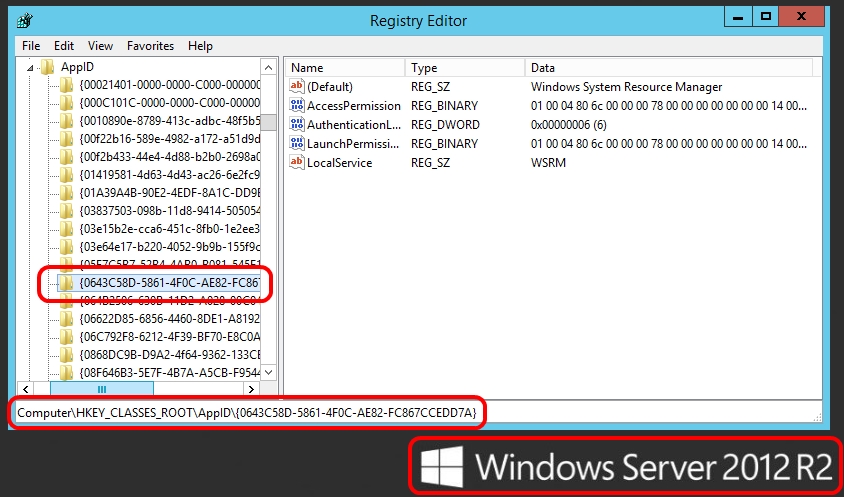
Task: Click tree vertical scrollbar thumb
Action: [269, 122]
